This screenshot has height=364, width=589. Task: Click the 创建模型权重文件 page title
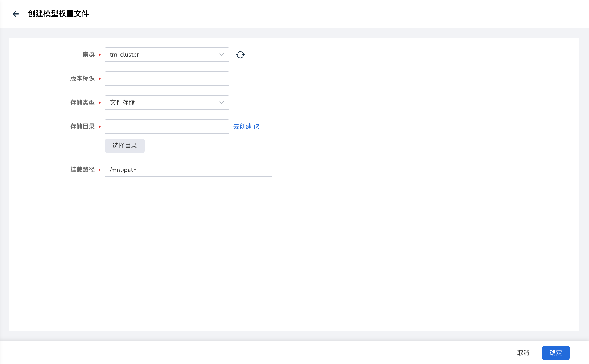point(59,14)
